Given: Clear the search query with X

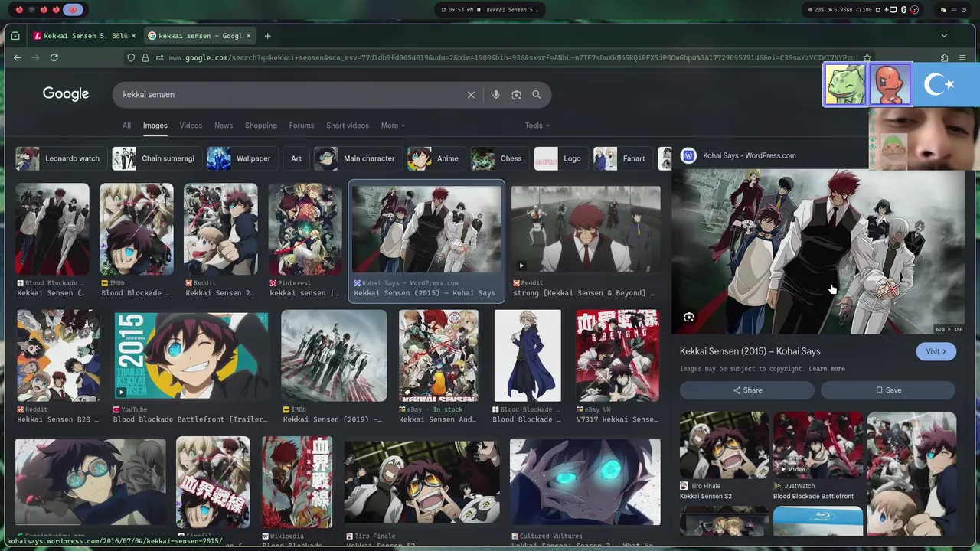Looking at the screenshot, I should (x=471, y=95).
